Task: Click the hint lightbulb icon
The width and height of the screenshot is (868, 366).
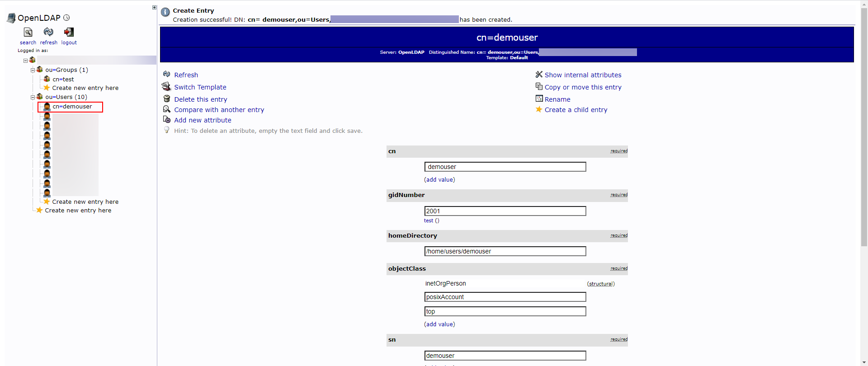Action: [166, 130]
